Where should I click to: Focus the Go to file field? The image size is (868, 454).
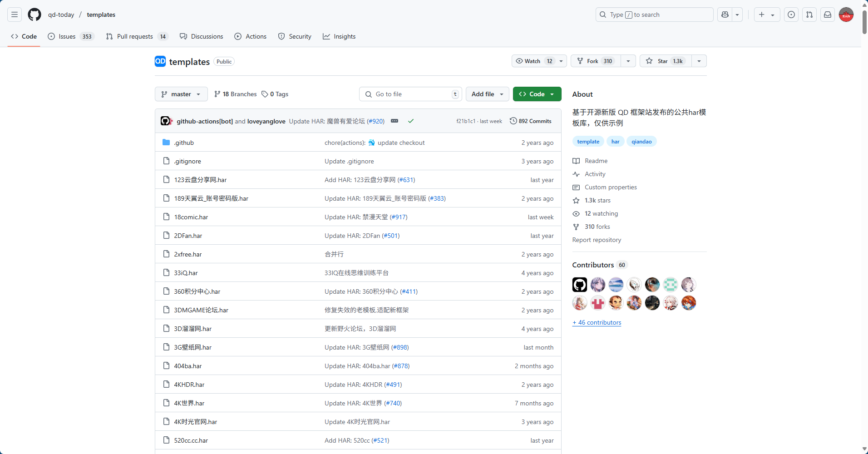[410, 94]
